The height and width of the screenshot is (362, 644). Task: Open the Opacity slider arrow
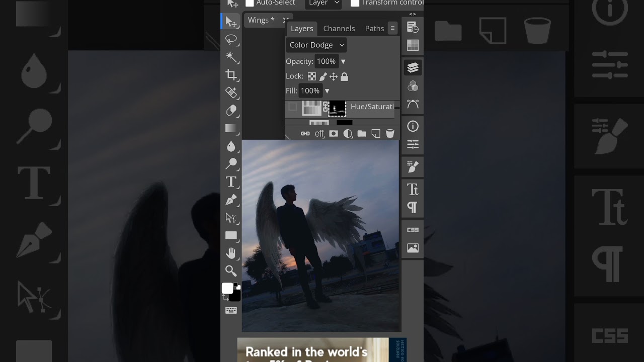coord(343,61)
